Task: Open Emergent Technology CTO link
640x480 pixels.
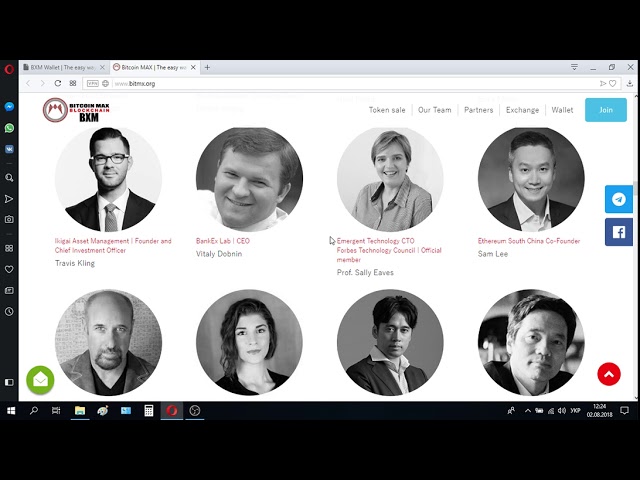Action: coord(376,241)
